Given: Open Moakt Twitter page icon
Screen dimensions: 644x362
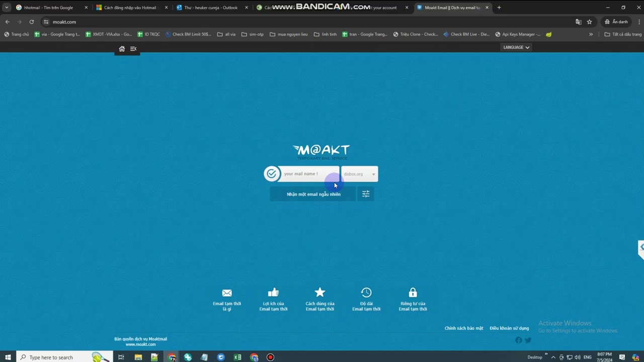Looking at the screenshot, I should click(528, 340).
